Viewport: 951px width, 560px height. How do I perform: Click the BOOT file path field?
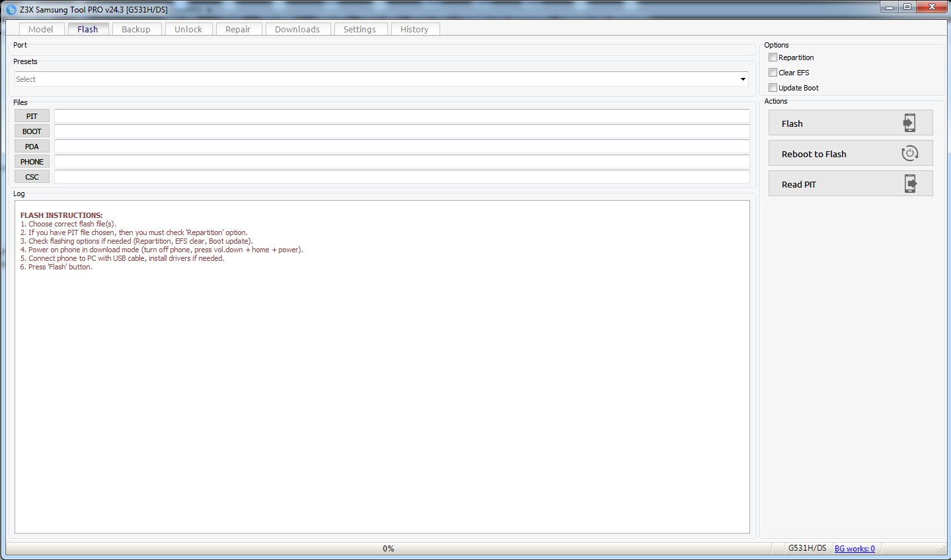click(x=402, y=131)
